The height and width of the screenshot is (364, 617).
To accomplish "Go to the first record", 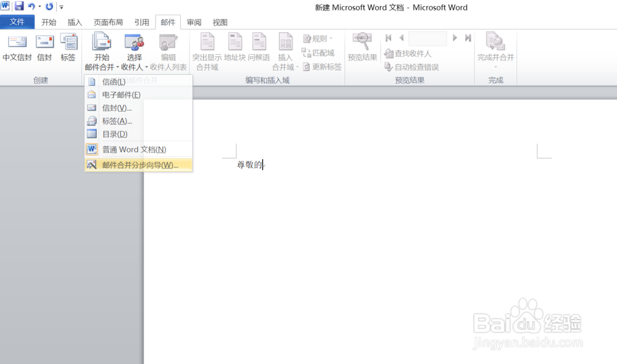I will (x=388, y=38).
